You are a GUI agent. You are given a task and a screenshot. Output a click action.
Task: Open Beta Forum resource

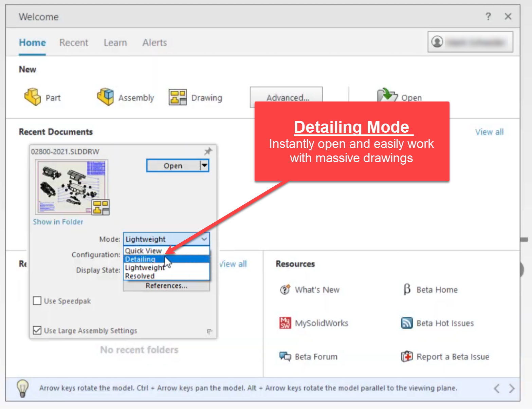[x=308, y=356]
